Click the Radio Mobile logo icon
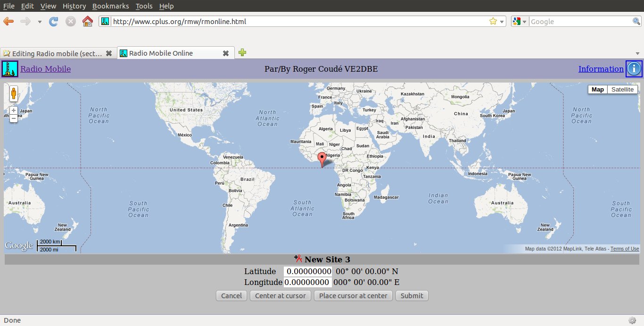644x326 pixels. [10, 69]
